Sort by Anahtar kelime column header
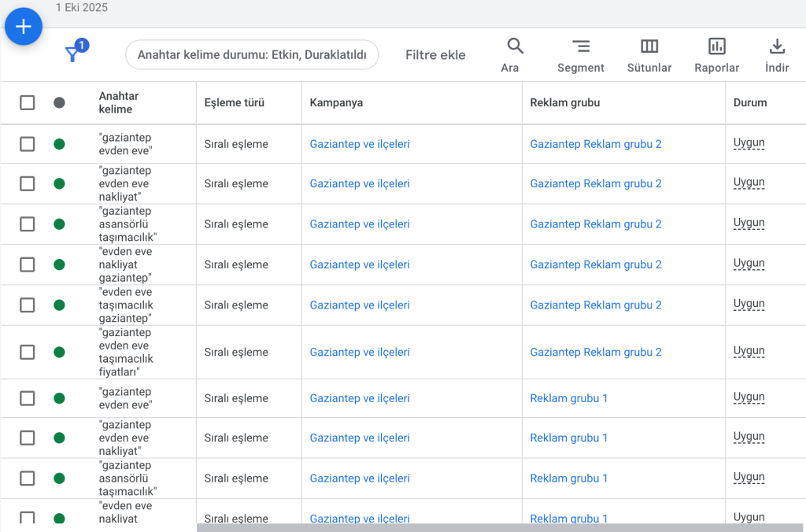Screen dimensions: 806x532 click(x=119, y=102)
